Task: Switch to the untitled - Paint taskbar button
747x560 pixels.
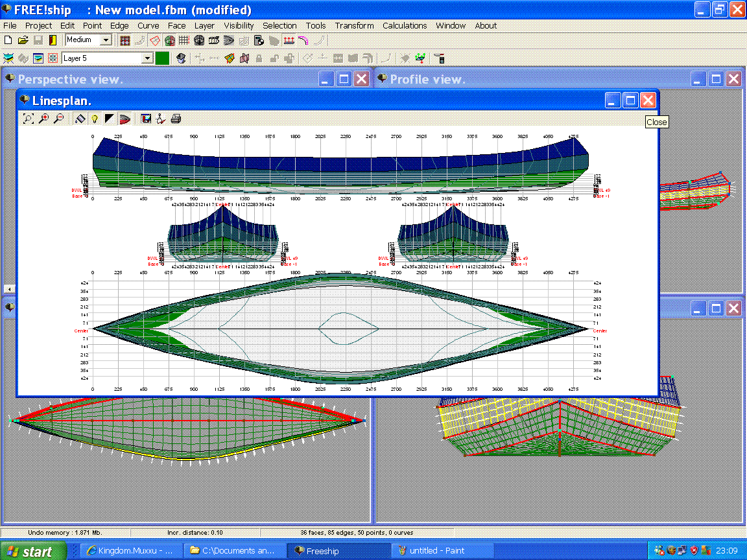Action: click(x=442, y=551)
